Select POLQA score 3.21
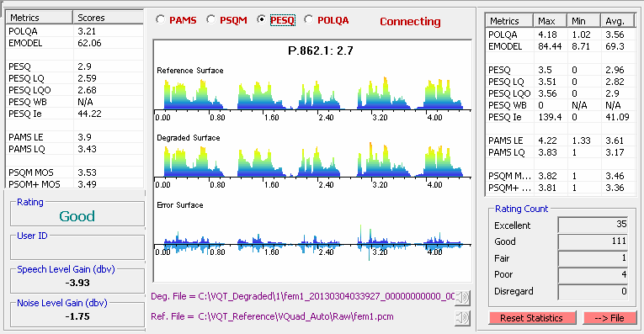Screen dimensions: 644x334 (87, 31)
